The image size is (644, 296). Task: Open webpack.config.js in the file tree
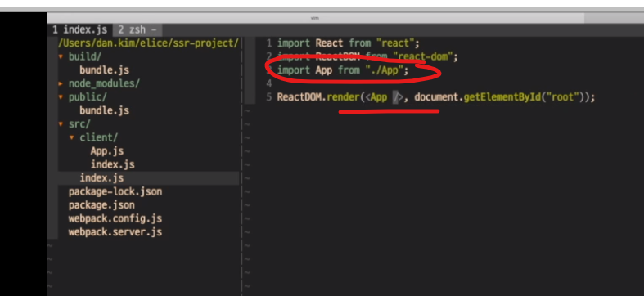click(x=115, y=218)
